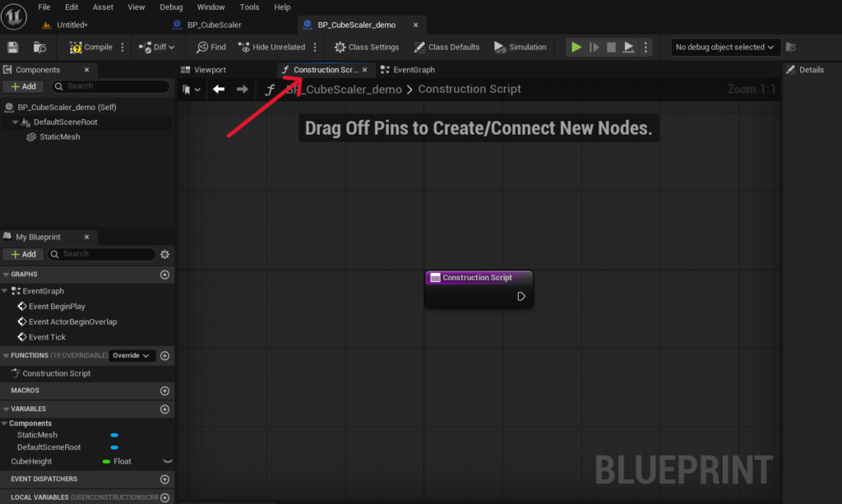This screenshot has height=504, width=842.
Task: Collapse the Components variables group
Action: 4,423
